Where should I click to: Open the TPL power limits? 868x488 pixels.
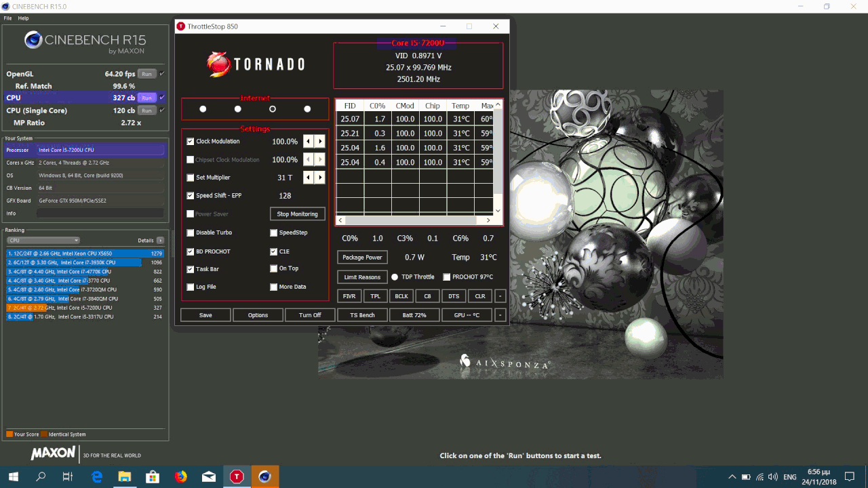pos(375,296)
